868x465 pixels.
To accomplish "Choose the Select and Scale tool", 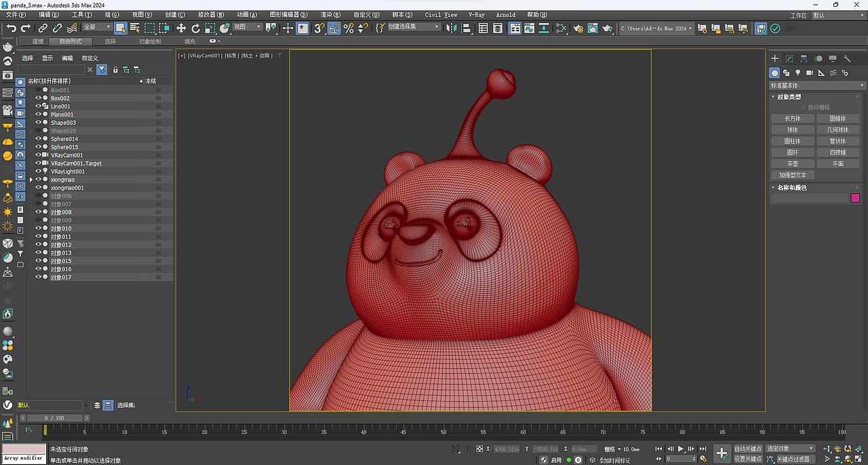I will (x=210, y=28).
